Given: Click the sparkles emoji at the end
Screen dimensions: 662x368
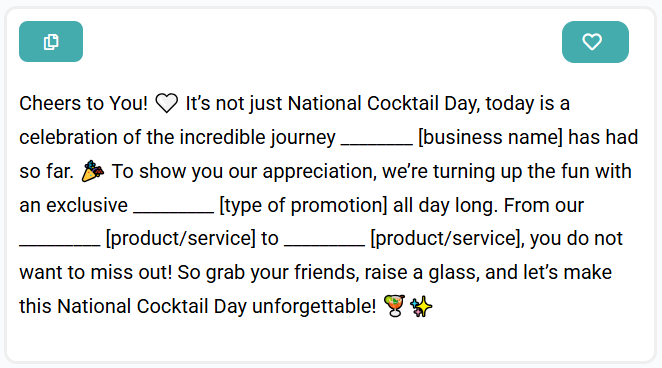Looking at the screenshot, I should click(x=421, y=306).
